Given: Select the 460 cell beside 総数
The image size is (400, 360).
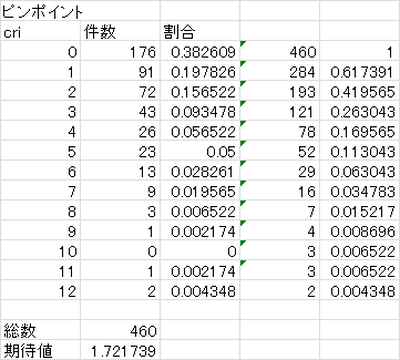Looking at the screenshot, I should 120,330.
